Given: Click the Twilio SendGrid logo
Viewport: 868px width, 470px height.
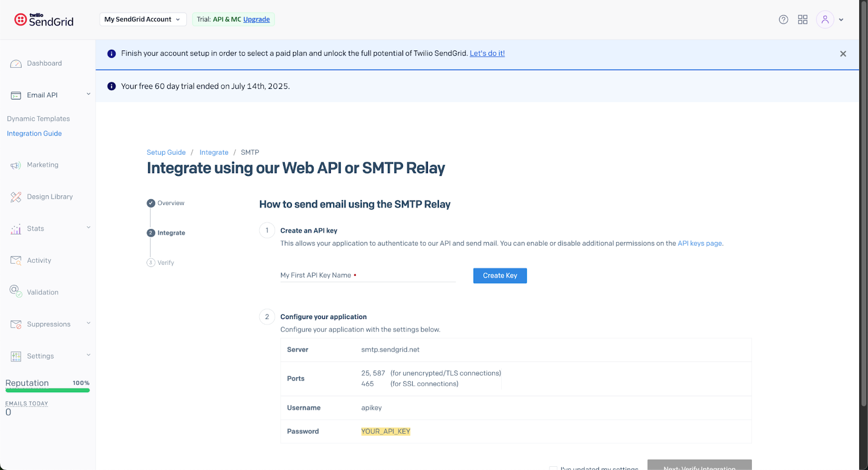Looking at the screenshot, I should click(44, 20).
